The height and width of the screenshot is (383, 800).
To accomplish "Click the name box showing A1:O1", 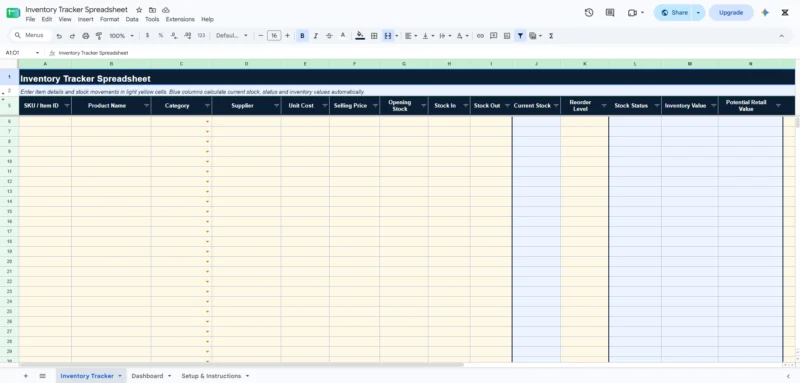I will (x=21, y=53).
